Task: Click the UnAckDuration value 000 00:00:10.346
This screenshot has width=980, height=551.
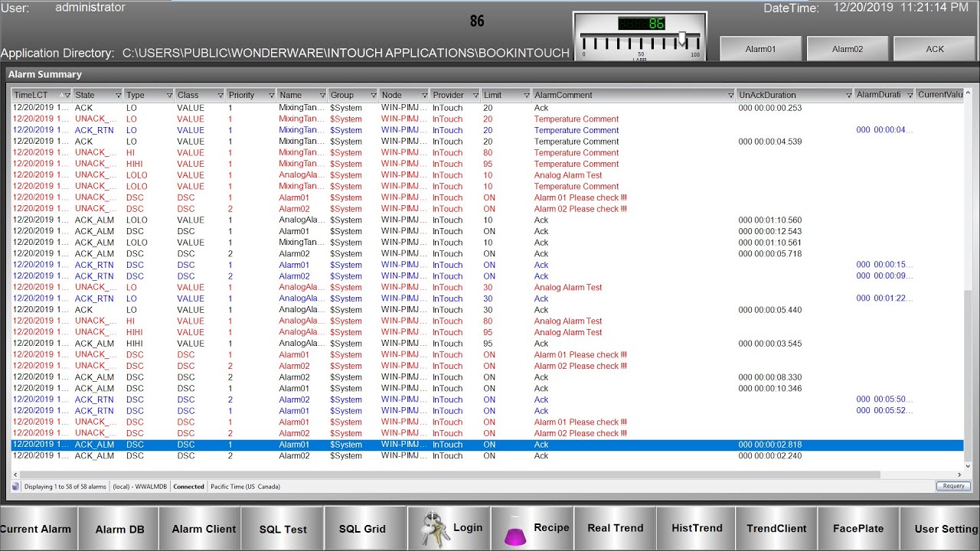Action: [769, 389]
